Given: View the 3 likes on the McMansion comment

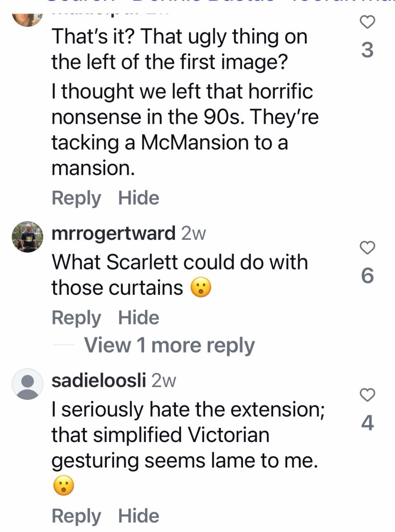Looking at the screenshot, I should pos(367,50).
